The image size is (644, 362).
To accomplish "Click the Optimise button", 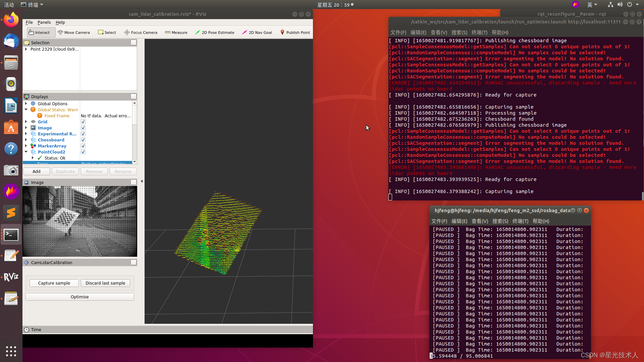I will 79,296.
